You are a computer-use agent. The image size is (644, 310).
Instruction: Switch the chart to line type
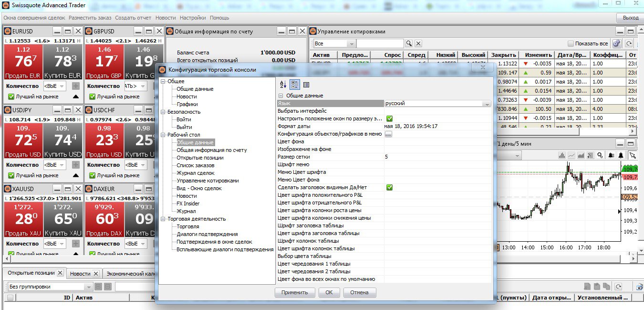pyautogui.click(x=571, y=155)
